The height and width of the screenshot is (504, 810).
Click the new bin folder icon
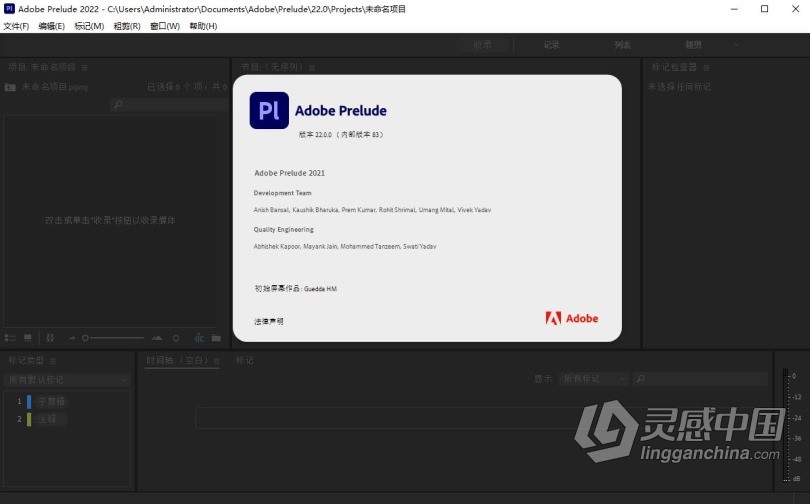tap(216, 338)
